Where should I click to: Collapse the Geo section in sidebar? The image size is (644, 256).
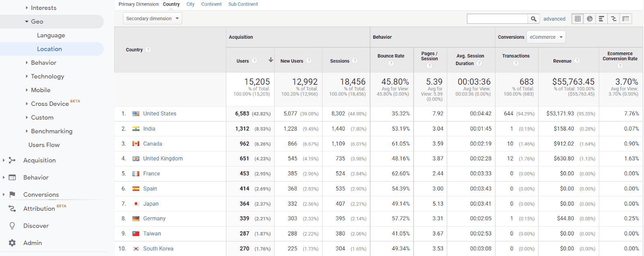pyautogui.click(x=27, y=22)
